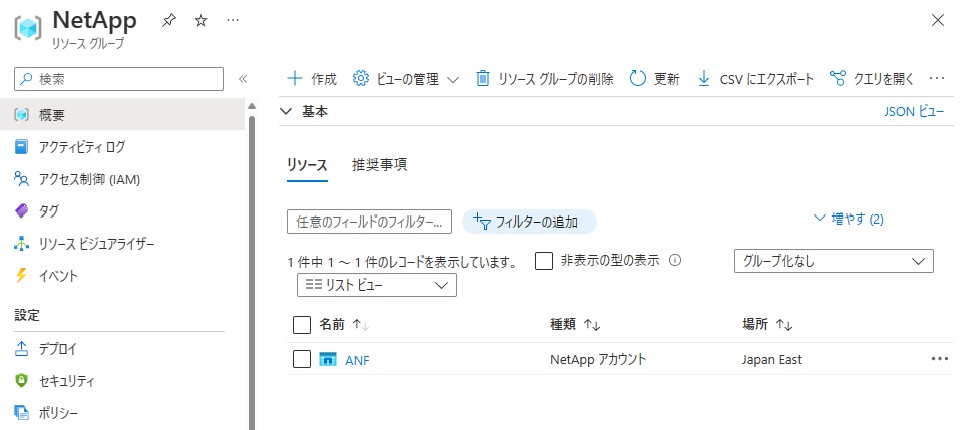Click the CSV にエクスポート download icon
The width and height of the screenshot is (966, 430).
[704, 79]
